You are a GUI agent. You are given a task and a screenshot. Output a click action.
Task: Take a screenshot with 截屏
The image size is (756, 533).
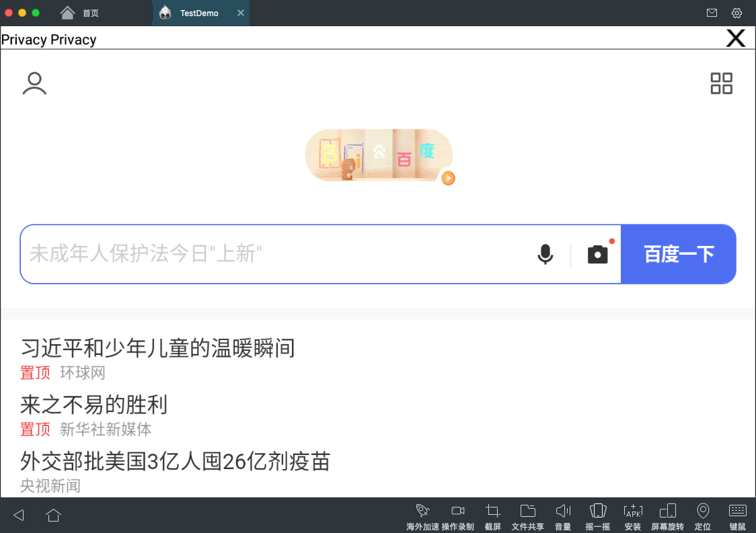[493, 517]
